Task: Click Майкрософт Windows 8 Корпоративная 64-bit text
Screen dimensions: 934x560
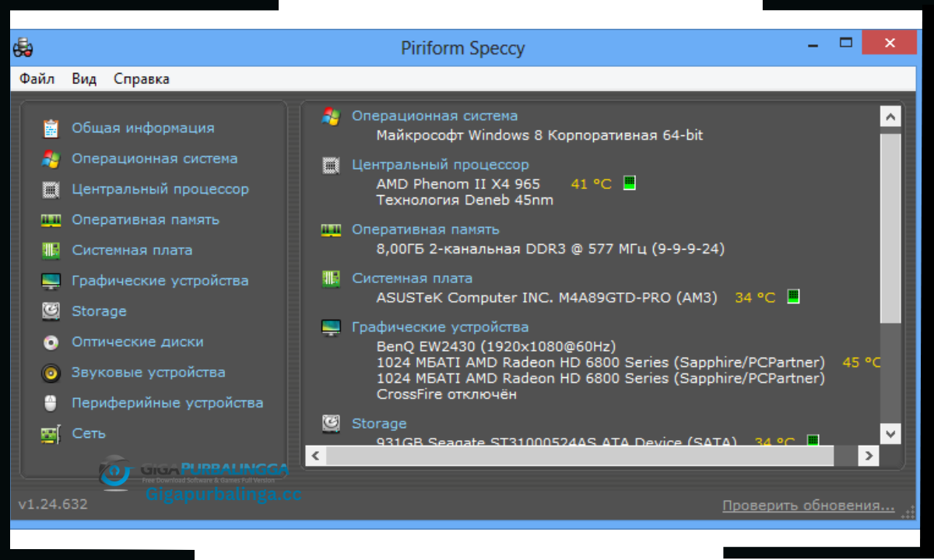Action: [x=539, y=135]
